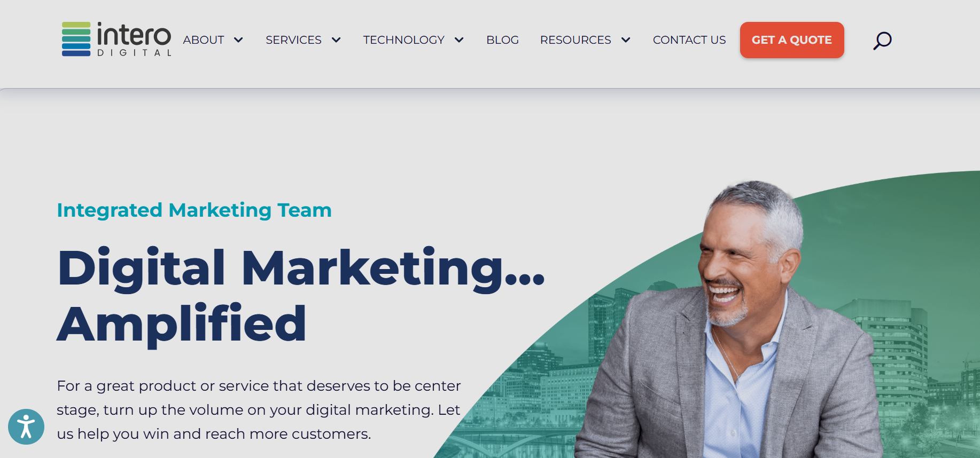Viewport: 980px width, 458px height.
Task: Expand the chevron next to TECHNOLOGY
Action: pos(459,40)
